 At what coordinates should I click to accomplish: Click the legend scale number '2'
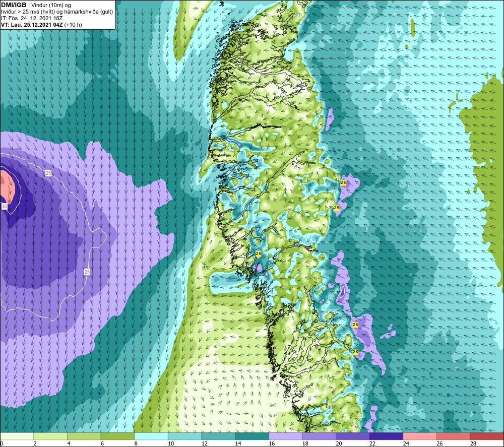pos(35,443)
